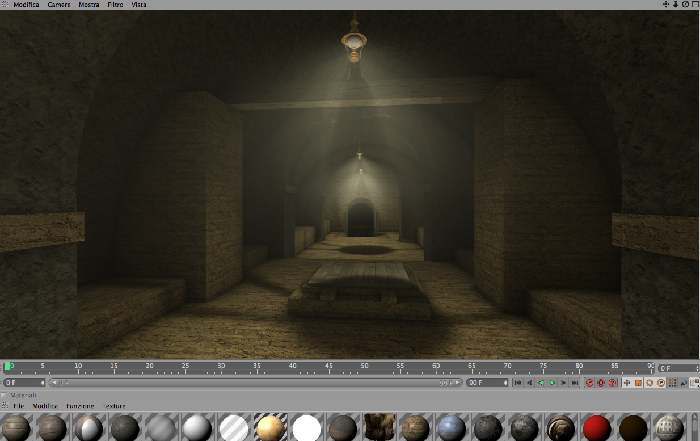Select the glowing yellow material

click(270, 427)
